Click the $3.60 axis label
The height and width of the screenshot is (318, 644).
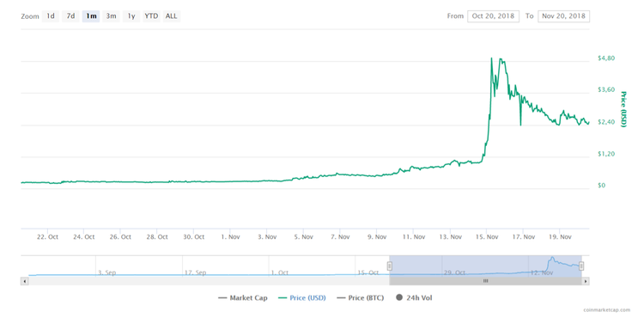pos(606,90)
